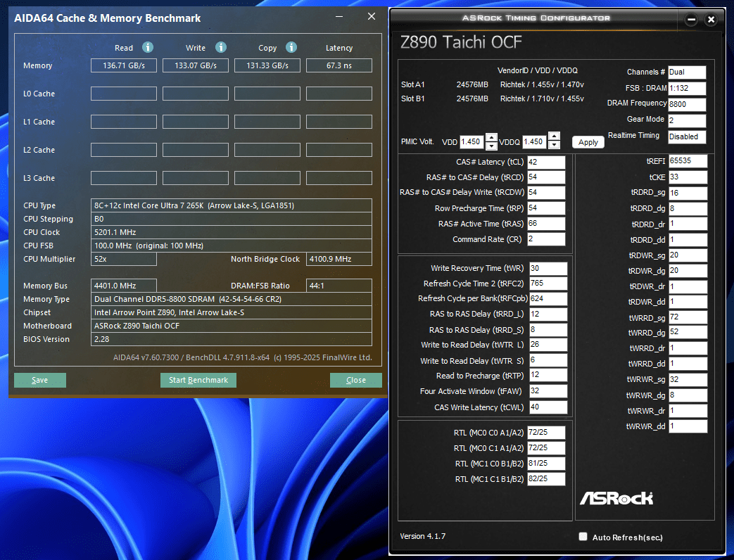Click the tRRD_S field
Screen dimensions: 734x560
tap(548, 330)
